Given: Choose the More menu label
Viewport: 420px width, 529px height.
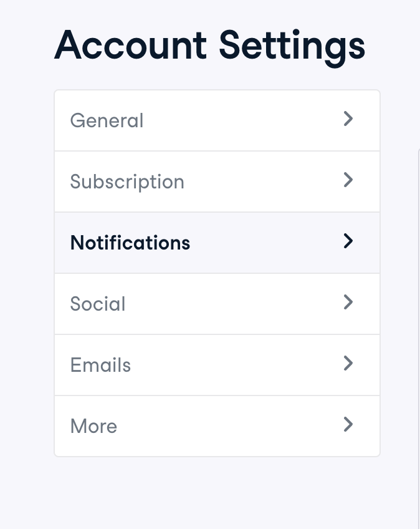Looking at the screenshot, I should click(93, 426).
